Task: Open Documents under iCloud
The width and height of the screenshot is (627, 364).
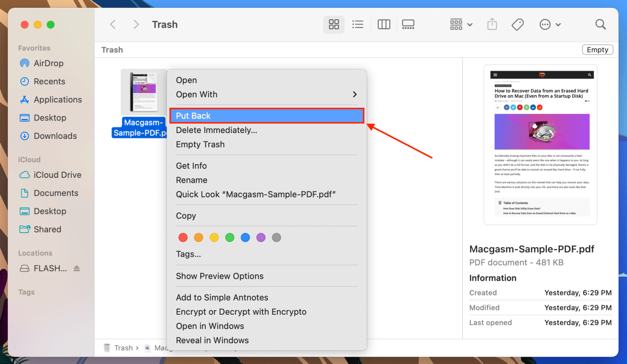Action: coord(49,193)
